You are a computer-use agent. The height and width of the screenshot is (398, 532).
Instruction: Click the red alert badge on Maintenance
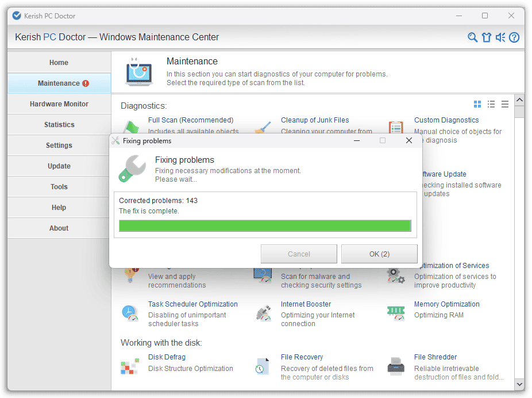tap(86, 83)
